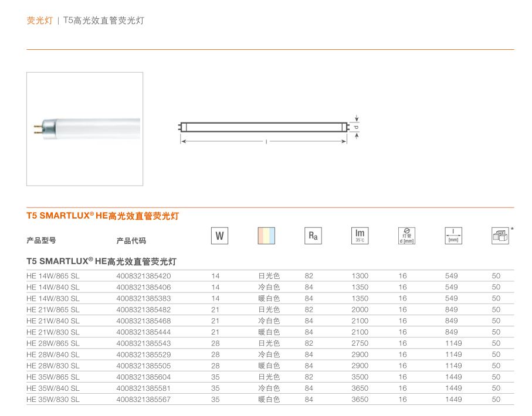This screenshot has width=532, height=416.
Task: Select model HE 28W/830 SL
Action: pyautogui.click(x=53, y=366)
